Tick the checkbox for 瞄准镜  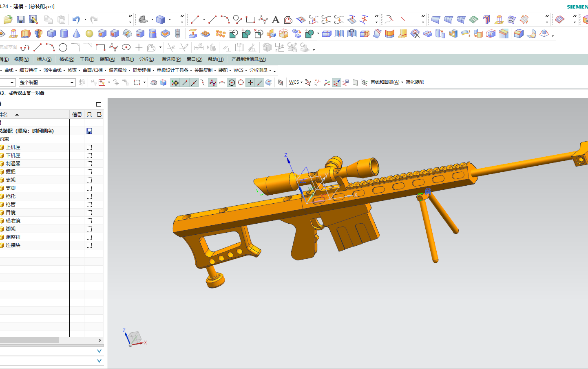(89, 221)
